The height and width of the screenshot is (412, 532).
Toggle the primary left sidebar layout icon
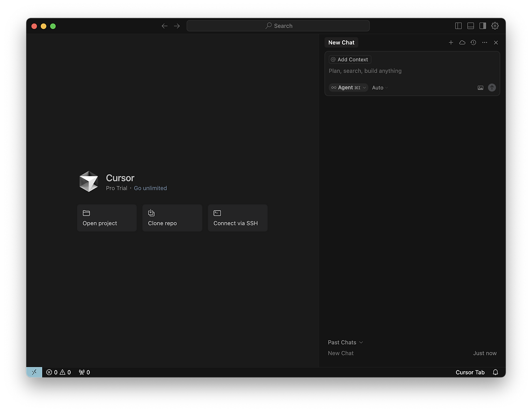(458, 26)
